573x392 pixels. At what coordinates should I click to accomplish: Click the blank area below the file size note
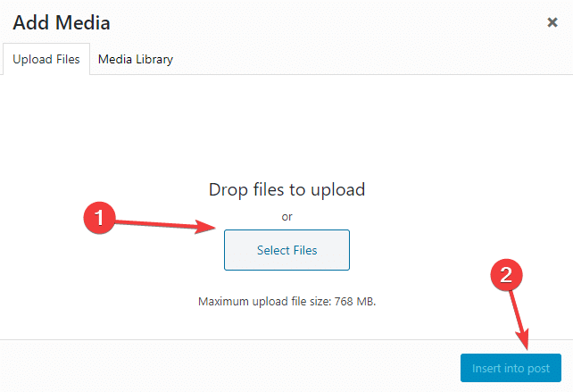(286, 323)
